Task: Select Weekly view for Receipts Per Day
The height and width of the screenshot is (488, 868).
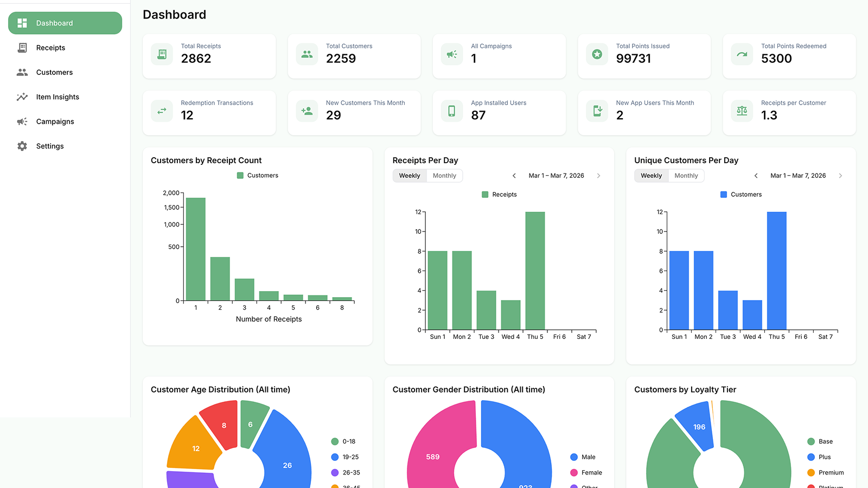Action: (x=410, y=176)
